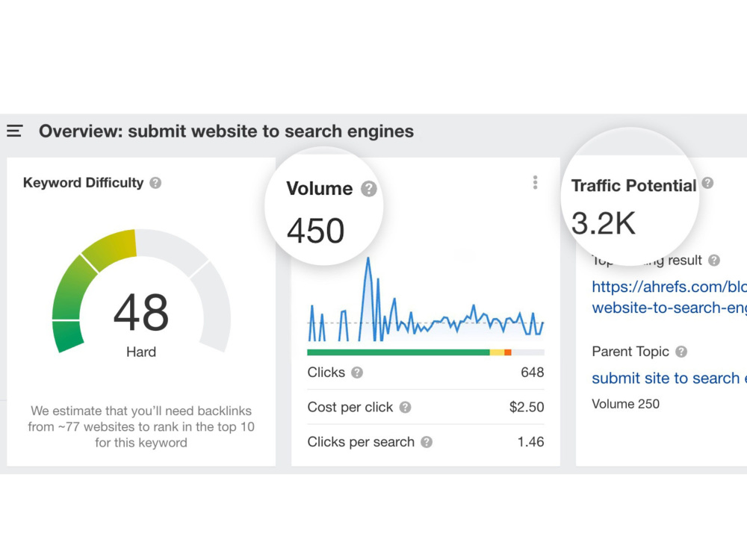Click the Parent Topic help icon

point(682,352)
